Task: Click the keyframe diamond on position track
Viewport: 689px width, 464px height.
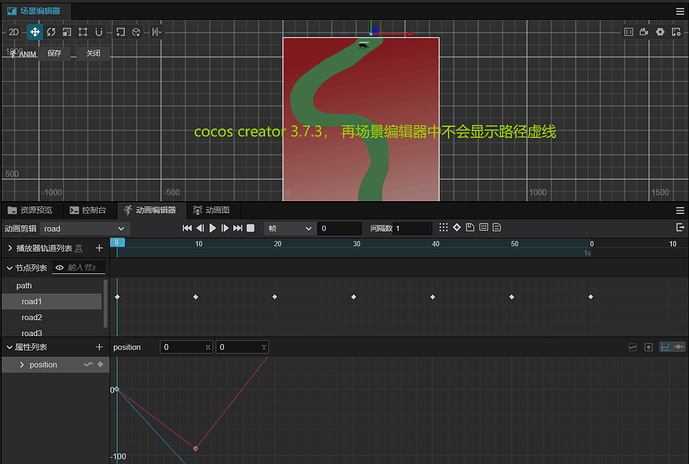Action: coord(100,364)
